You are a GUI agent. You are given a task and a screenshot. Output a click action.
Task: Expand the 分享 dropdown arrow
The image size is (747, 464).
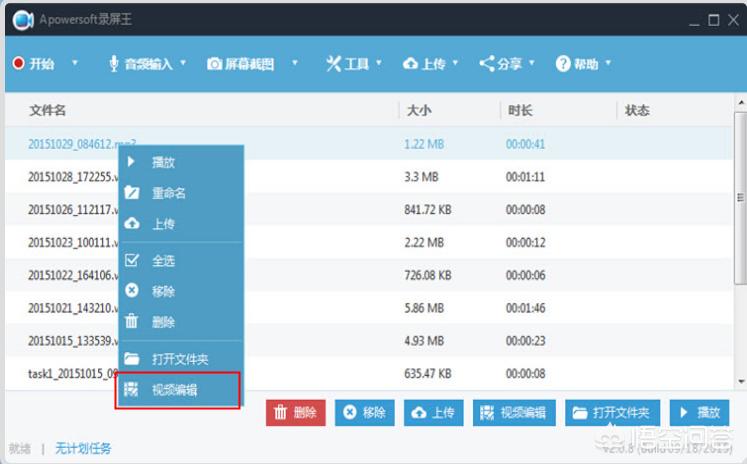[532, 62]
